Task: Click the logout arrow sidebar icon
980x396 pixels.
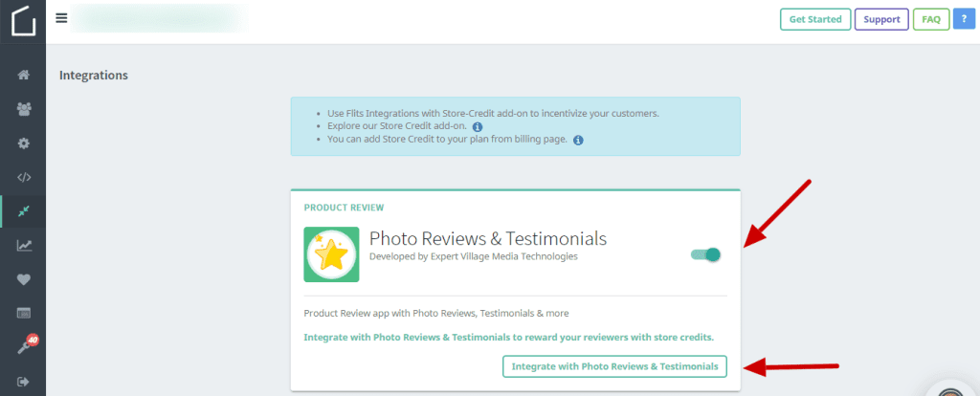Action: tap(24, 381)
